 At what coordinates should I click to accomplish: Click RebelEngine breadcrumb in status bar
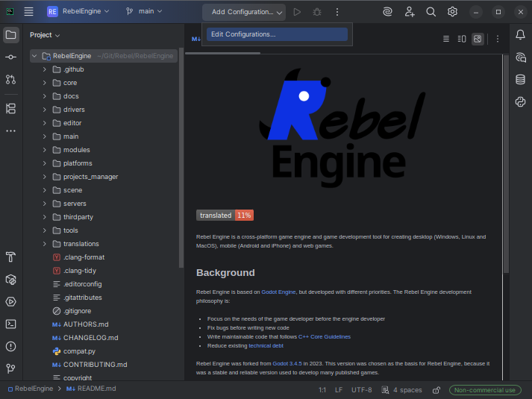31,389
